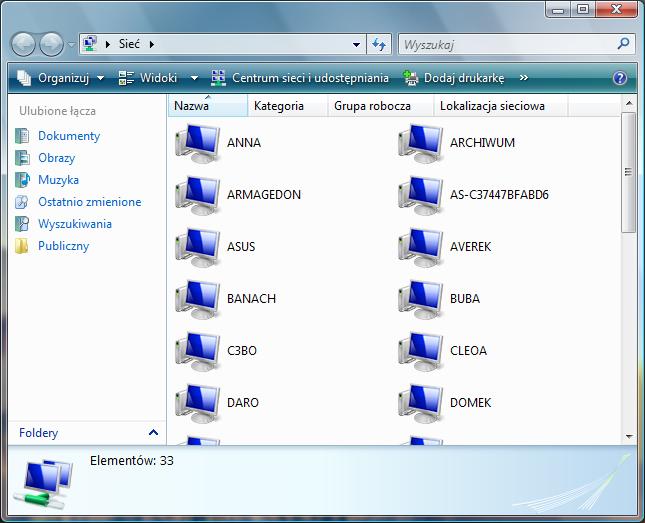Expand address bar history dropdown
The height and width of the screenshot is (523, 645).
[357, 45]
